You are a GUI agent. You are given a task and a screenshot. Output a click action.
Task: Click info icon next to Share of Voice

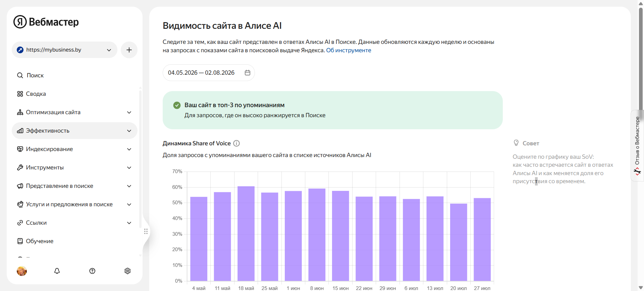[236, 143]
